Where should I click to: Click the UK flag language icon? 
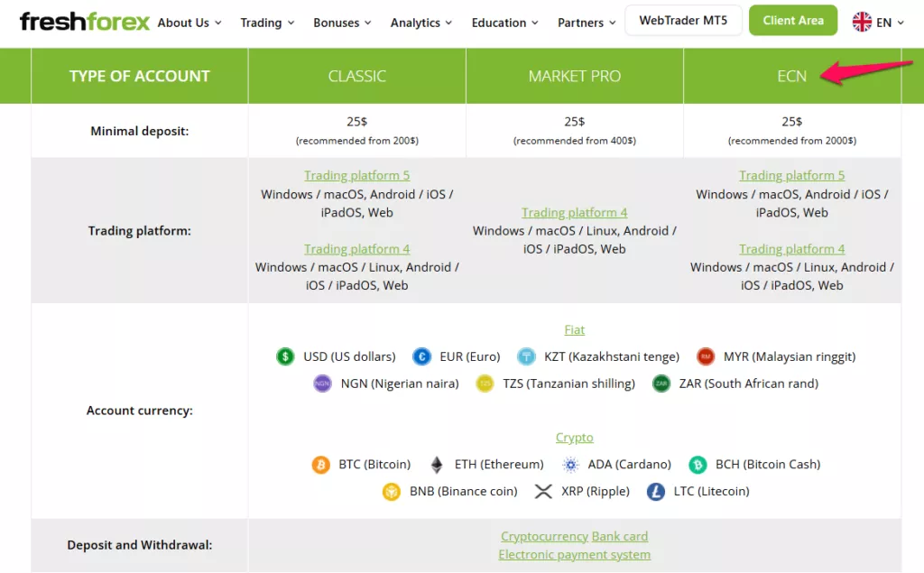click(x=862, y=22)
